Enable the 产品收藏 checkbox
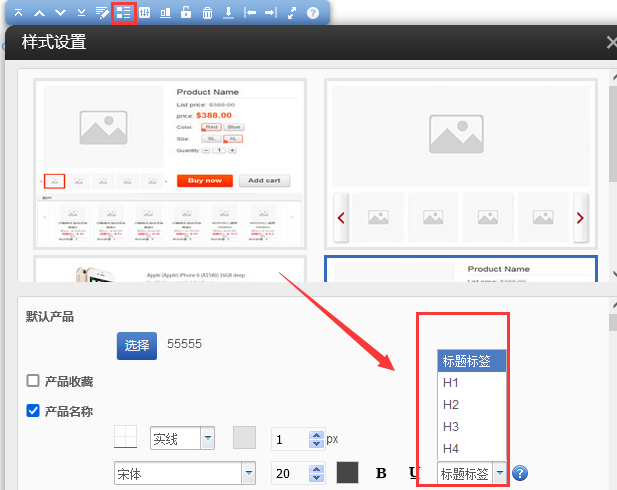 click(x=33, y=381)
